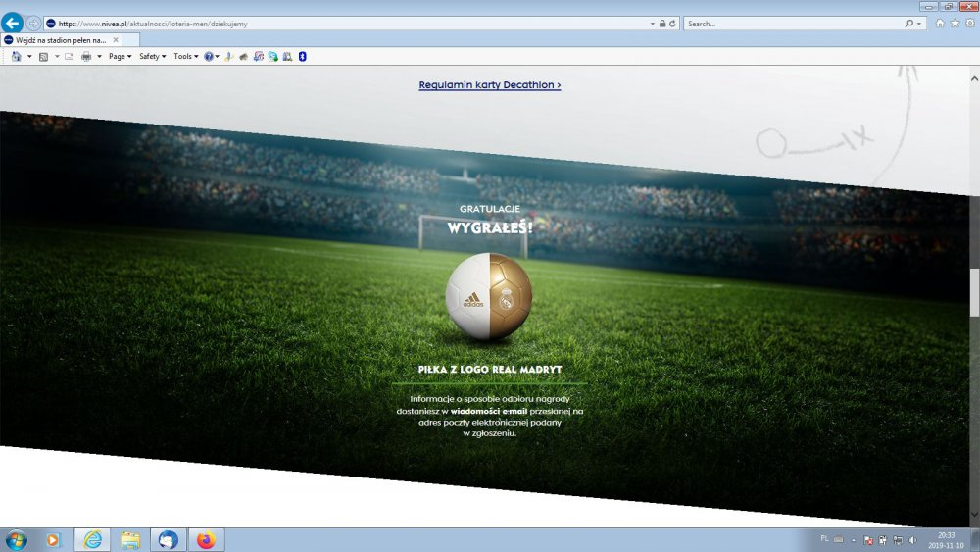Image resolution: width=980 pixels, height=552 pixels.
Task: Click the security lock icon in address bar
Action: click(x=662, y=23)
